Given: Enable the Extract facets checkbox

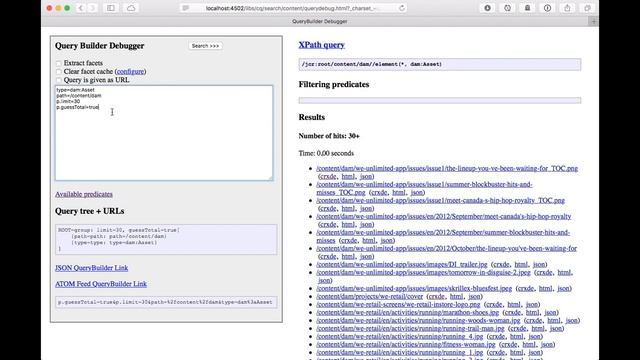Looking at the screenshot, I should click(x=59, y=63).
